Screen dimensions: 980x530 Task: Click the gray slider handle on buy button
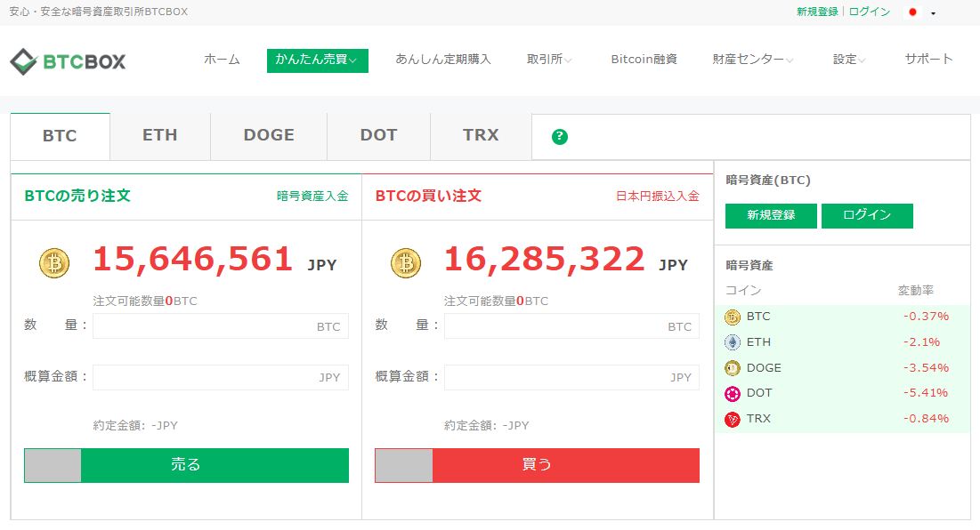(404, 465)
